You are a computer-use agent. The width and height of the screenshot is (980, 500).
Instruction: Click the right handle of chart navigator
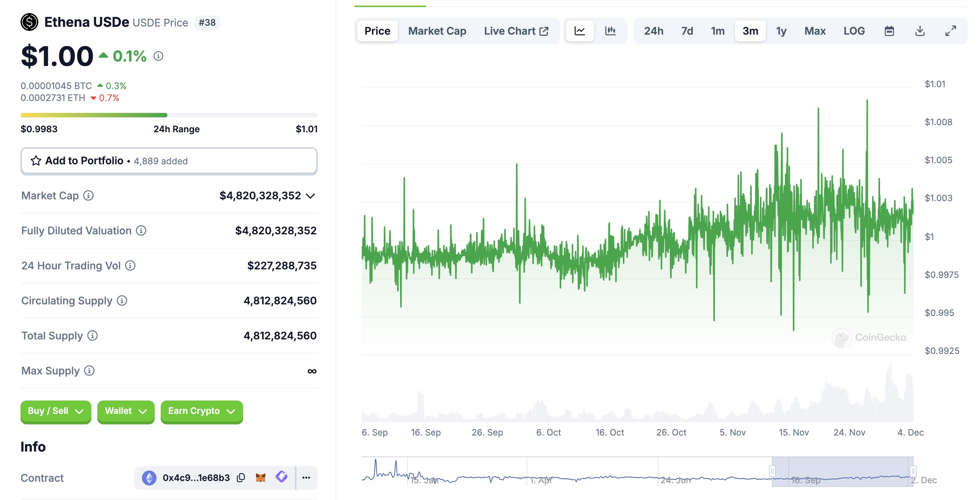tap(913, 471)
